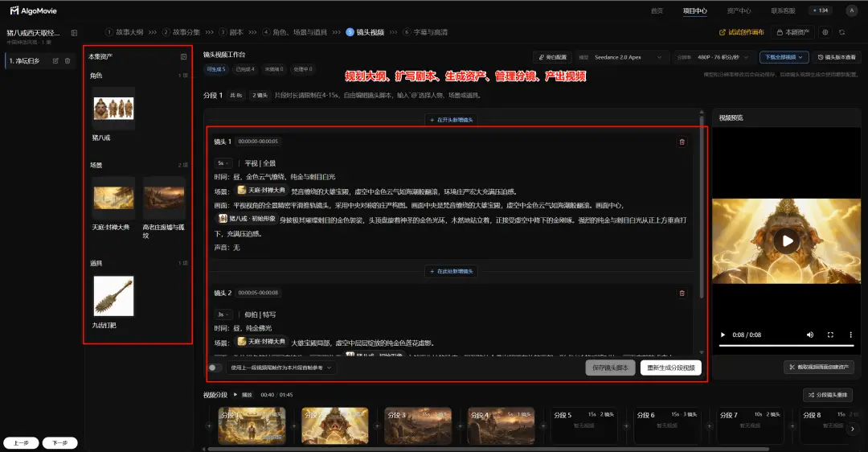Delete 镜头 1 with its trash icon

pos(682,142)
